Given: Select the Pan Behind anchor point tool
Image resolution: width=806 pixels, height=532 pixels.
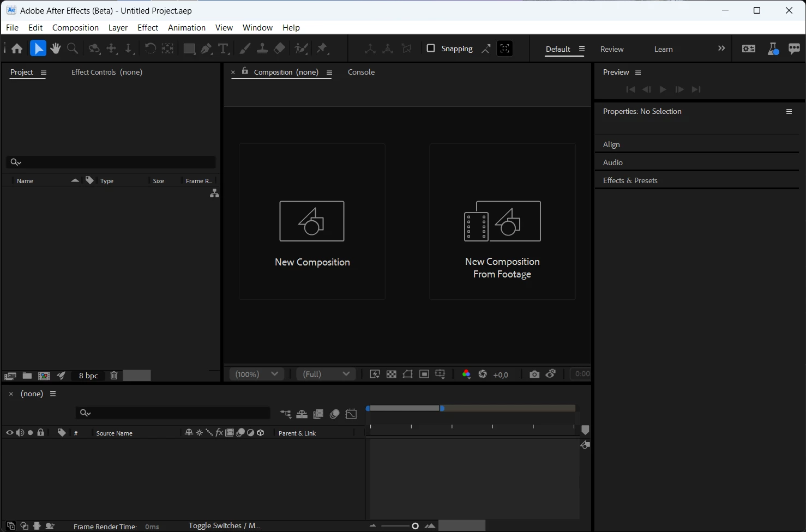Looking at the screenshot, I should [x=167, y=49].
